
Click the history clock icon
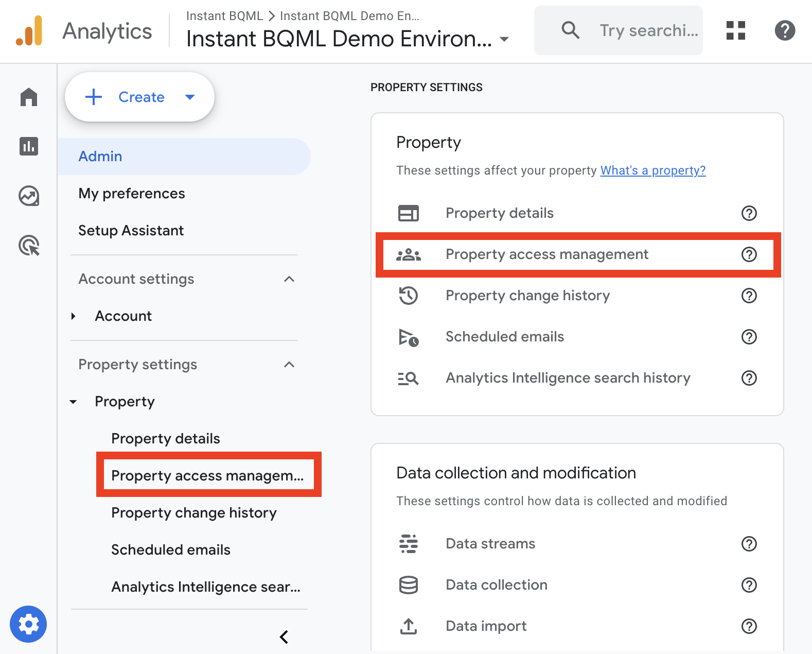(x=409, y=296)
